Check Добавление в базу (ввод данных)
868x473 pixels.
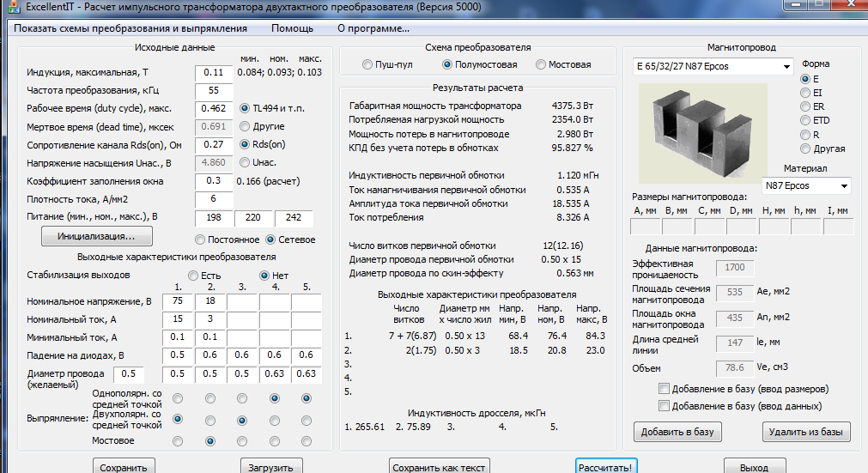tap(665, 406)
